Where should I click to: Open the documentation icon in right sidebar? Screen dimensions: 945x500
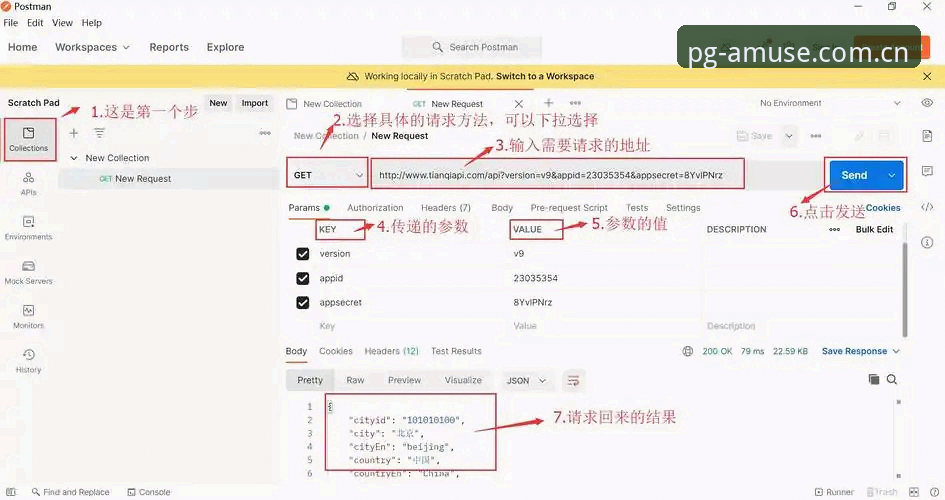pos(927,136)
